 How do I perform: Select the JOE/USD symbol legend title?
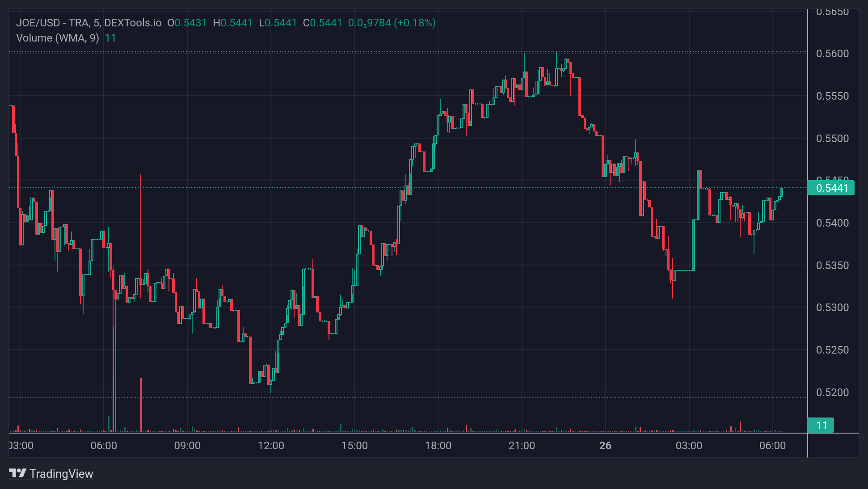tap(89, 23)
